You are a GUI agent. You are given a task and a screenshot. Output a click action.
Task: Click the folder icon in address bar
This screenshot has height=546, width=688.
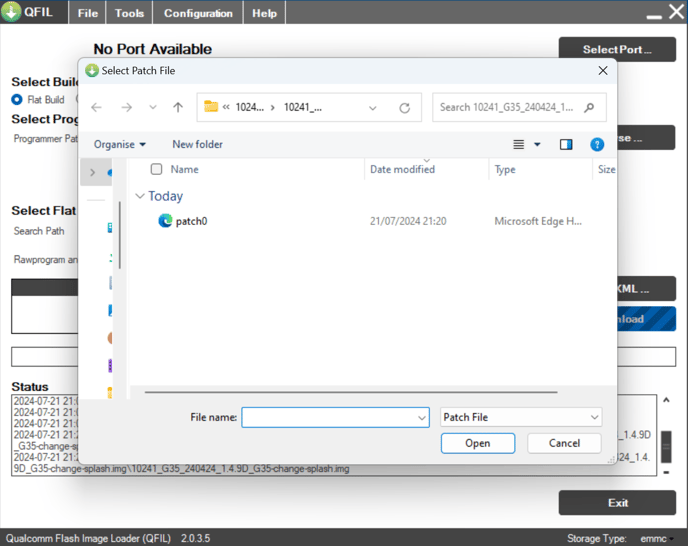pyautogui.click(x=211, y=107)
